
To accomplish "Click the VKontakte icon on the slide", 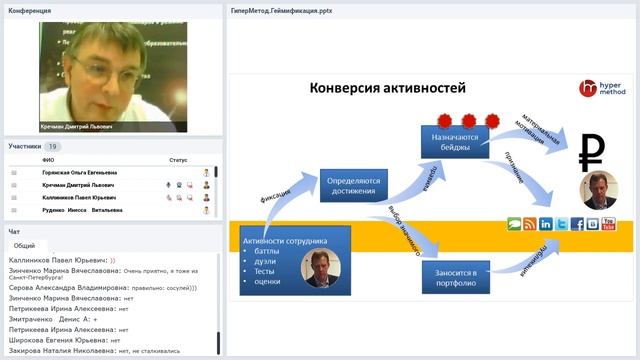I will click(593, 224).
